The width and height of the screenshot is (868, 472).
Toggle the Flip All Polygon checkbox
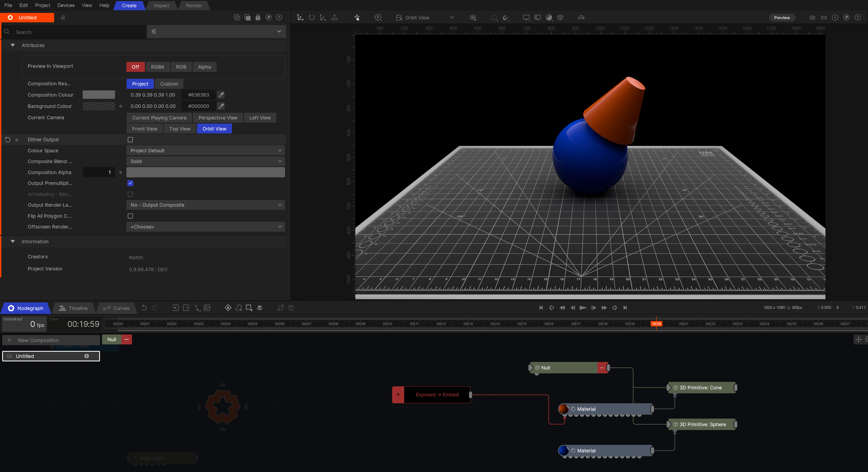[x=130, y=216]
